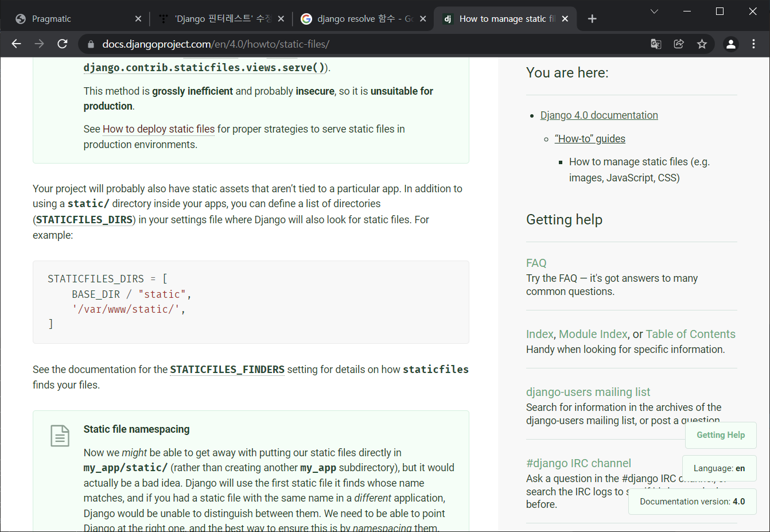Viewport: 770px width, 532px height.
Task: Click the STATICFILES_DIRS code example block
Action: 251,302
